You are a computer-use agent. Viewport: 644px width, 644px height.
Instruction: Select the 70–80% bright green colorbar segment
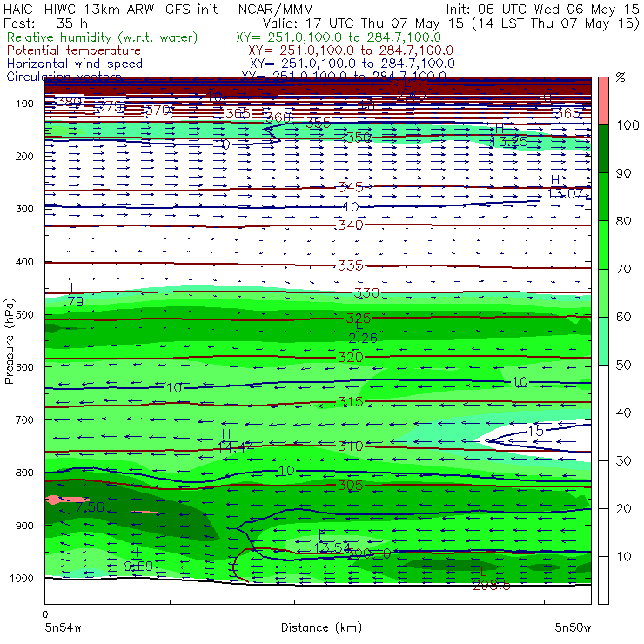pos(603,245)
